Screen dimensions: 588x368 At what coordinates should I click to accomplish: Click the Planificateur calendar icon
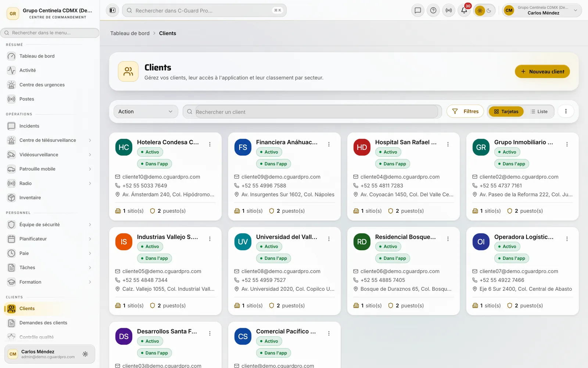(11, 239)
